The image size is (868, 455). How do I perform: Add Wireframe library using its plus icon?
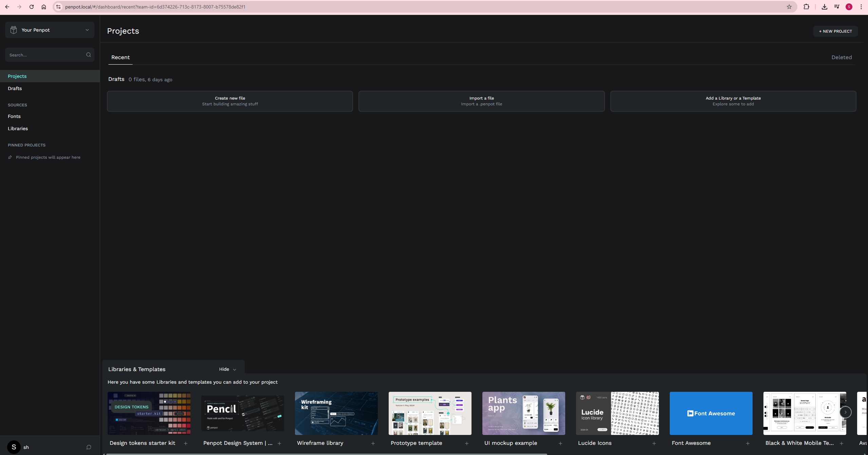point(373,443)
